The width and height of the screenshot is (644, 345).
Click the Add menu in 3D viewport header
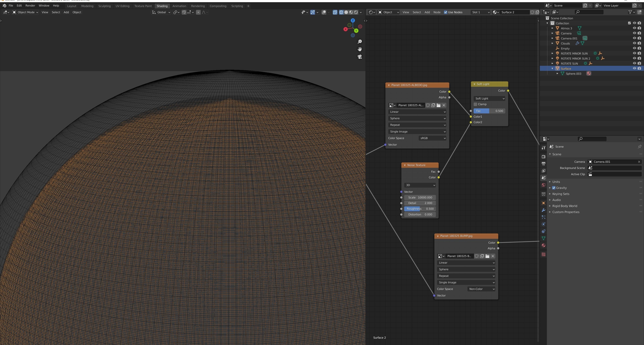click(x=66, y=12)
